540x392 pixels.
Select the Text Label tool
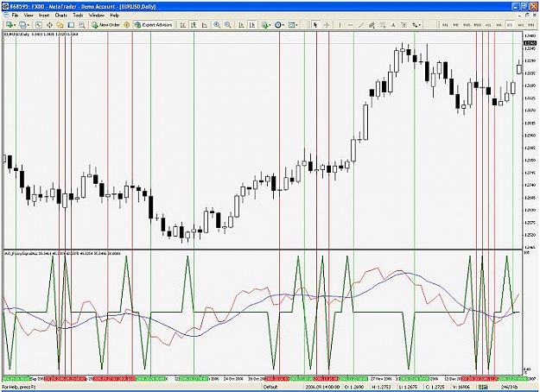404,25
